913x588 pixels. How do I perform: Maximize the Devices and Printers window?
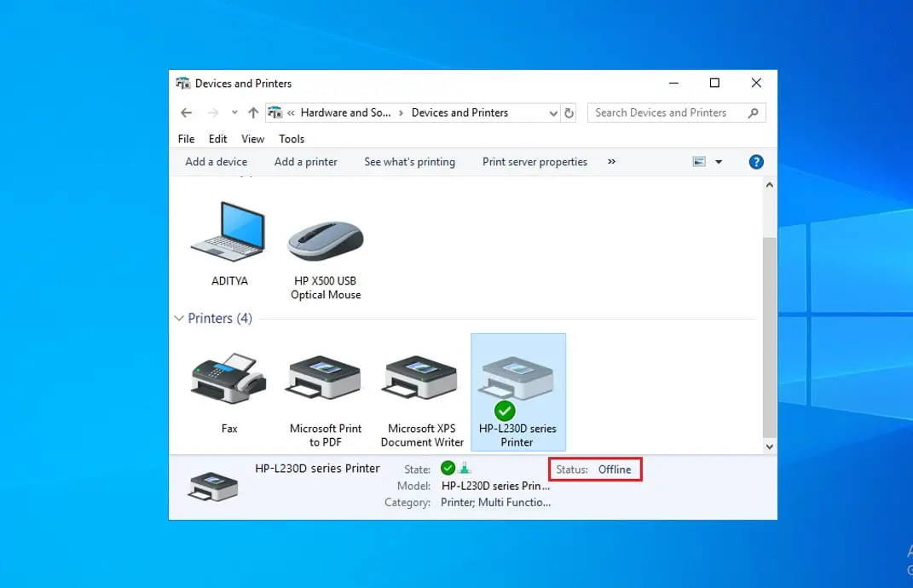[714, 84]
